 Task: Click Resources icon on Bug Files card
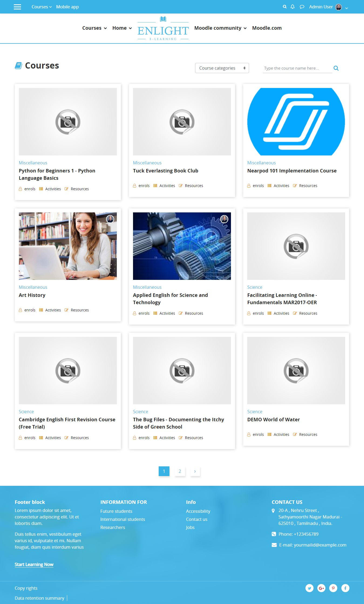(181, 438)
